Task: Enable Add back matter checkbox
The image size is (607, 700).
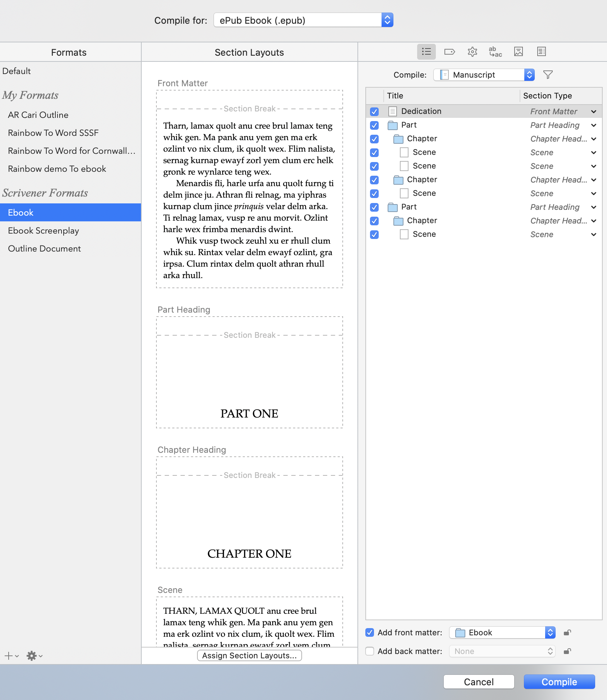Action: 370,651
